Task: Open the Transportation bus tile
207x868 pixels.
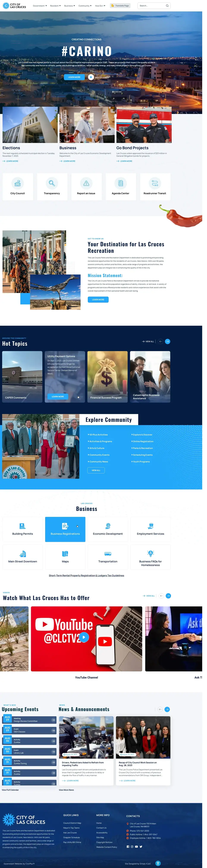Action: (108, 557)
